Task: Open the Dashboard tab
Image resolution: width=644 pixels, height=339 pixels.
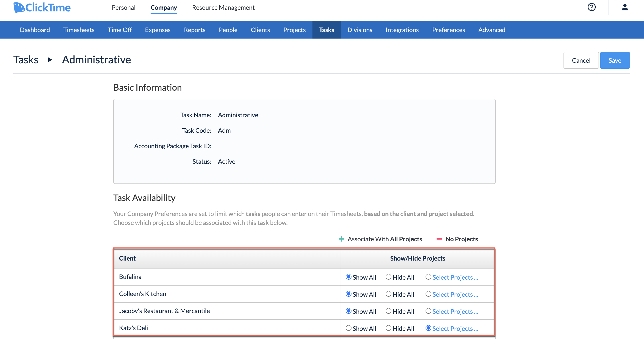Action: coord(35,30)
